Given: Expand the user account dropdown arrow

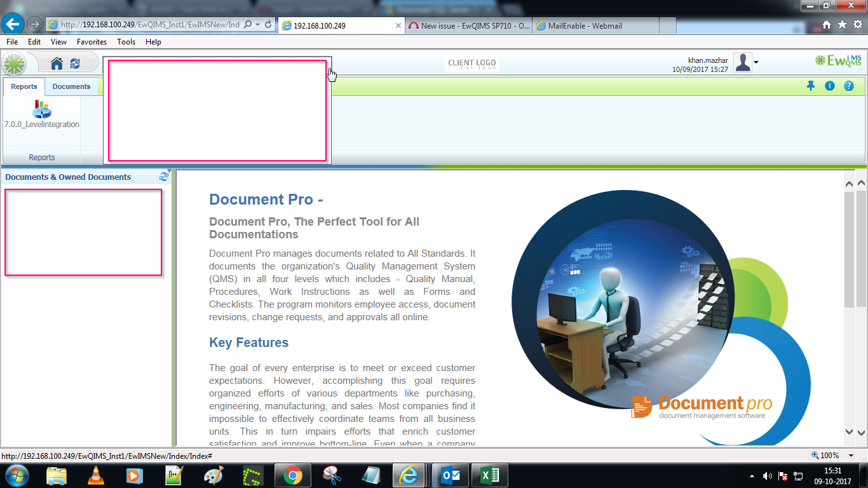Looking at the screenshot, I should 756,62.
